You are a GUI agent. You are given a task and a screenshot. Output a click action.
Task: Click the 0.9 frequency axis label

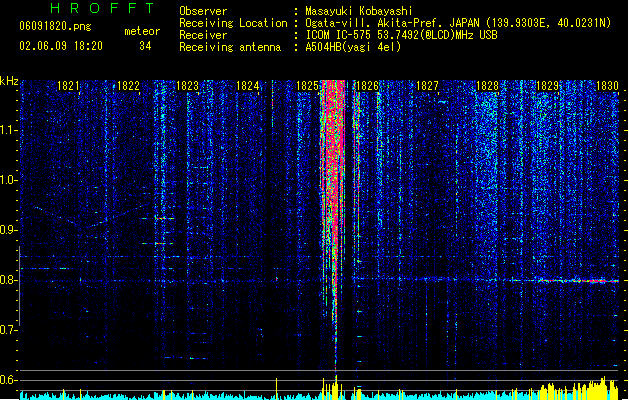[x=9, y=230]
